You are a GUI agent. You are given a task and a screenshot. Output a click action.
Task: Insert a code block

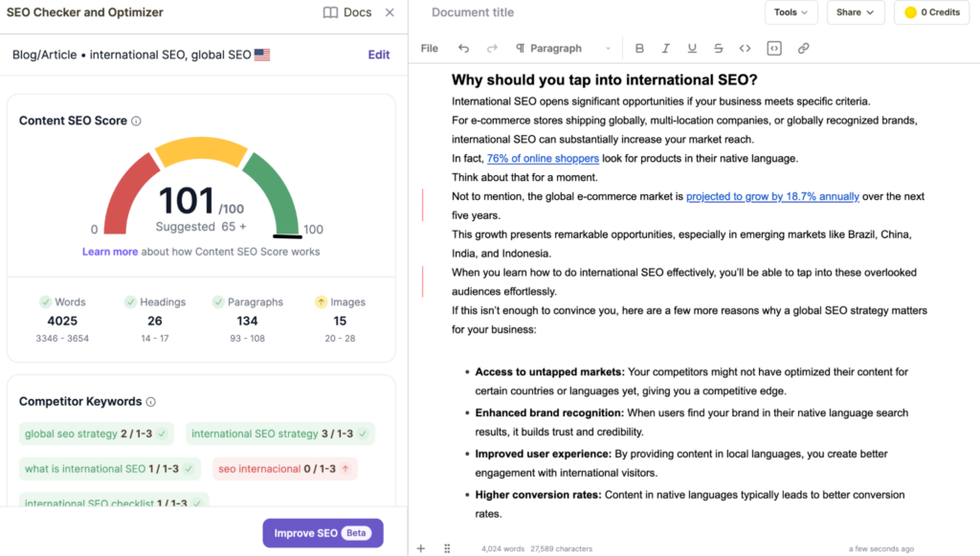(x=773, y=49)
